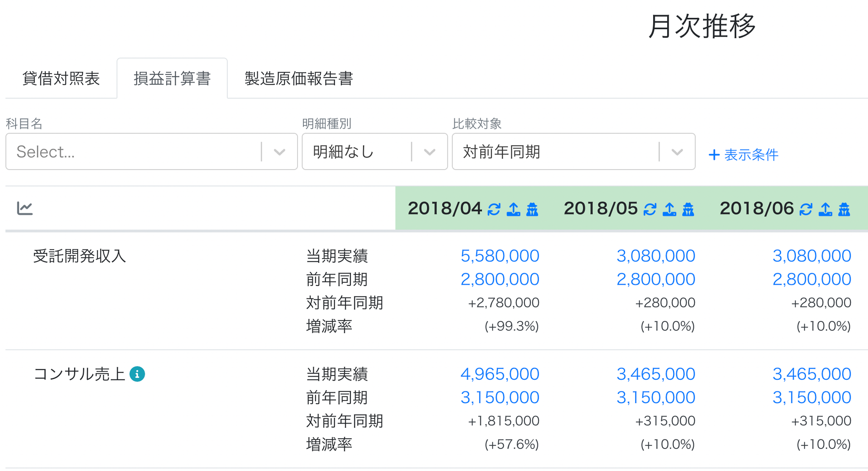Viewport: 868px width, 471px height.
Task: Open the 比較対象 dropdown showing 対前年同期
Action: 573,152
